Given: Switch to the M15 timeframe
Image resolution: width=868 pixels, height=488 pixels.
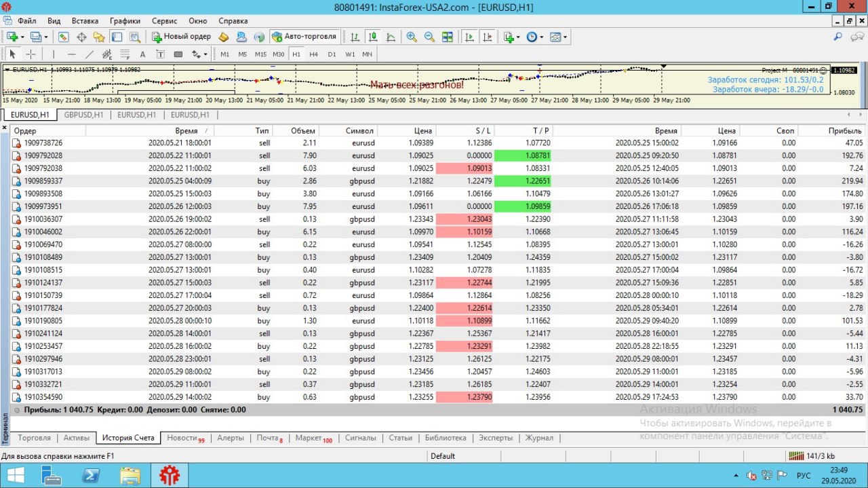Looking at the screenshot, I should pos(260,54).
